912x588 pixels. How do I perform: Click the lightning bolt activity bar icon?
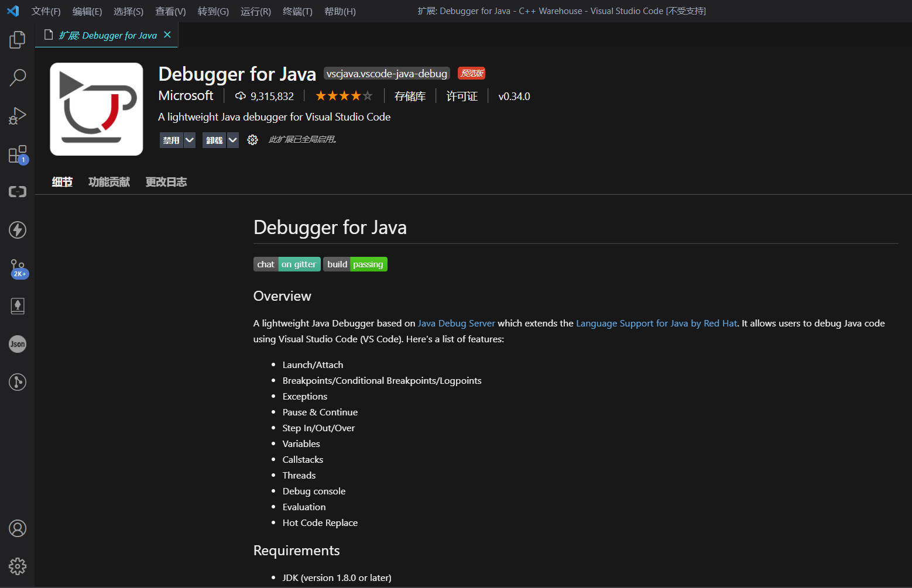pos(18,230)
